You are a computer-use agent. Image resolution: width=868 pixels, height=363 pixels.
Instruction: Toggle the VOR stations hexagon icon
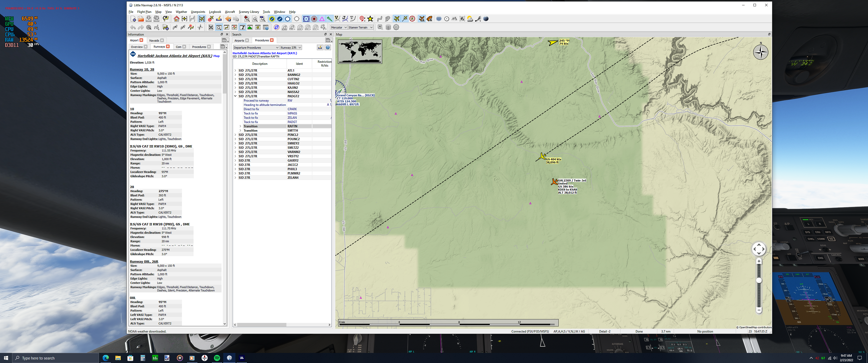[306, 19]
